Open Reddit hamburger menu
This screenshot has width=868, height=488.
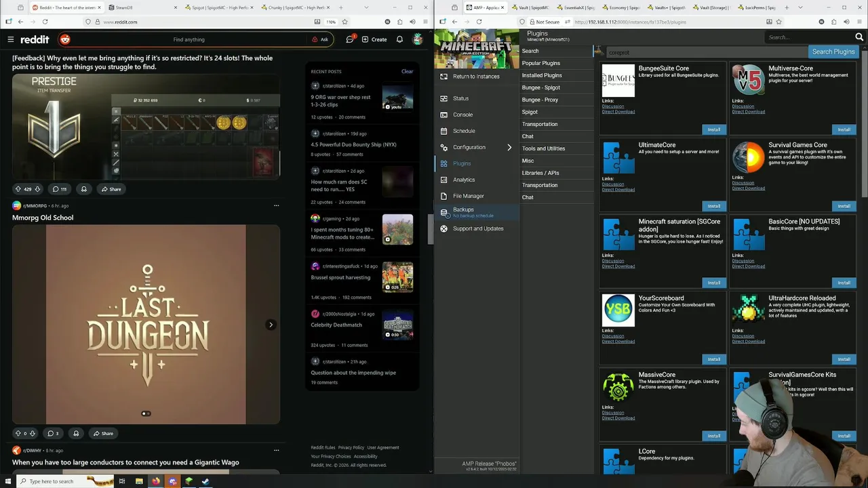pos(10,39)
